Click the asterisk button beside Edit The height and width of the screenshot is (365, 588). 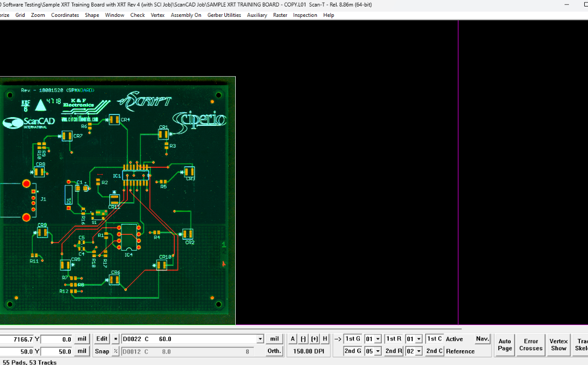[x=115, y=339]
